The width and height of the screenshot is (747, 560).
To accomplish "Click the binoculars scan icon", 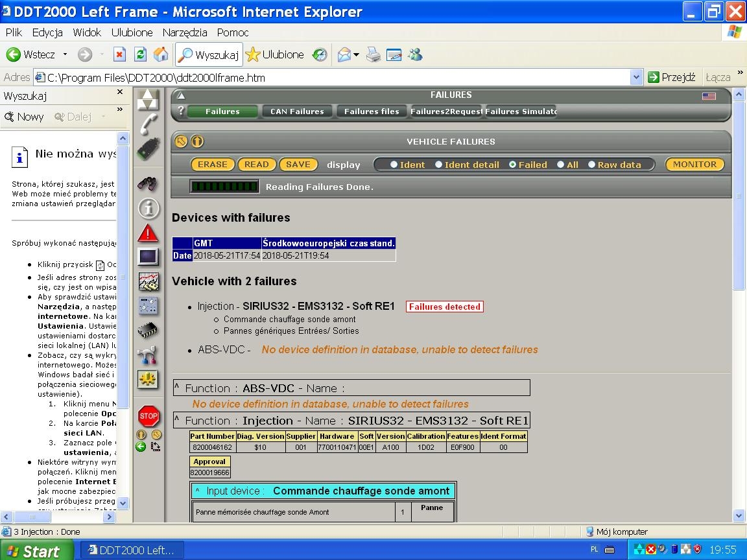I will click(148, 183).
